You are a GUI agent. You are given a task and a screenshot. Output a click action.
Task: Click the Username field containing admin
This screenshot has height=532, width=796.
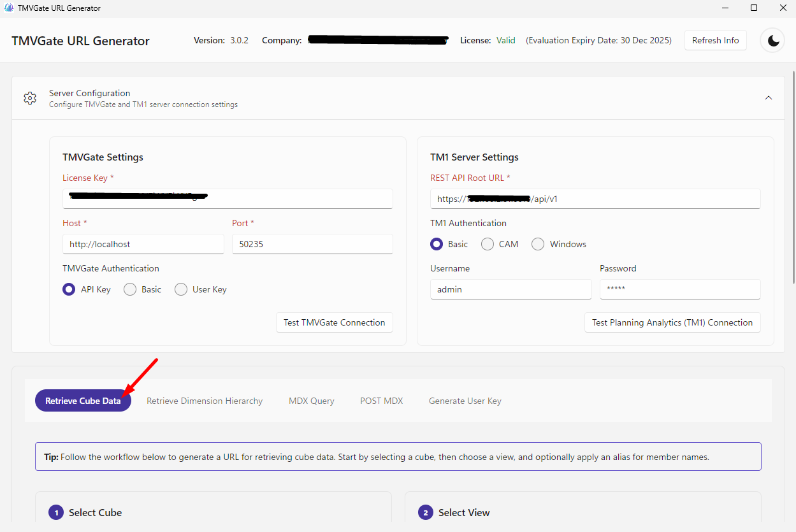coord(511,289)
